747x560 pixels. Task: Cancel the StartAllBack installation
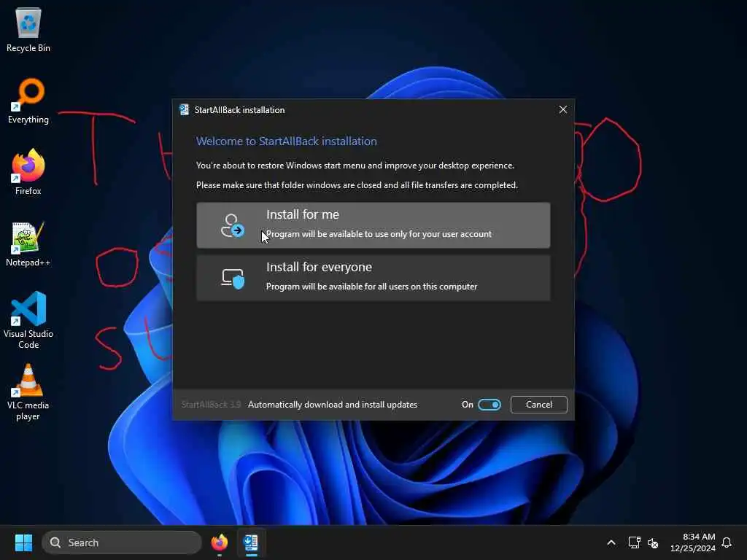(x=539, y=404)
